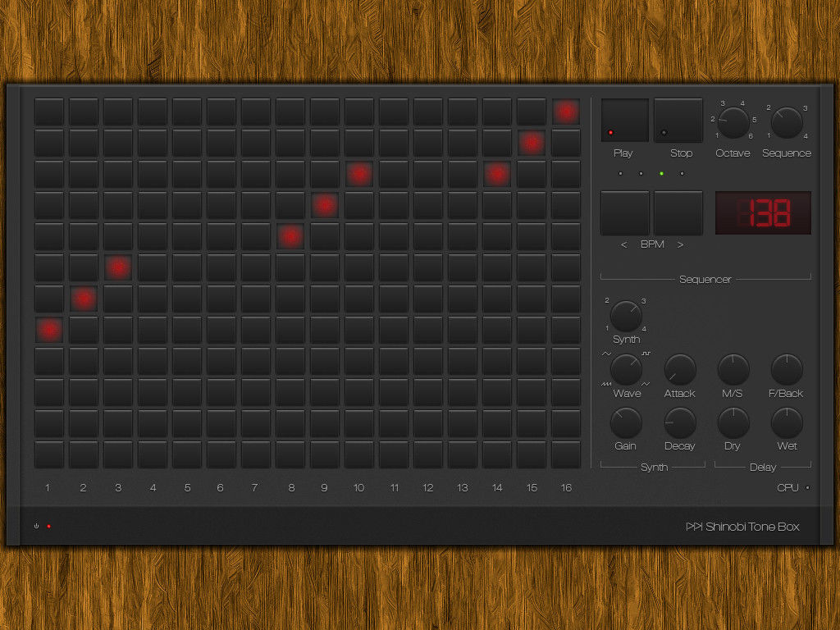
Task: Start playback with the Play pad
Action: [624, 120]
